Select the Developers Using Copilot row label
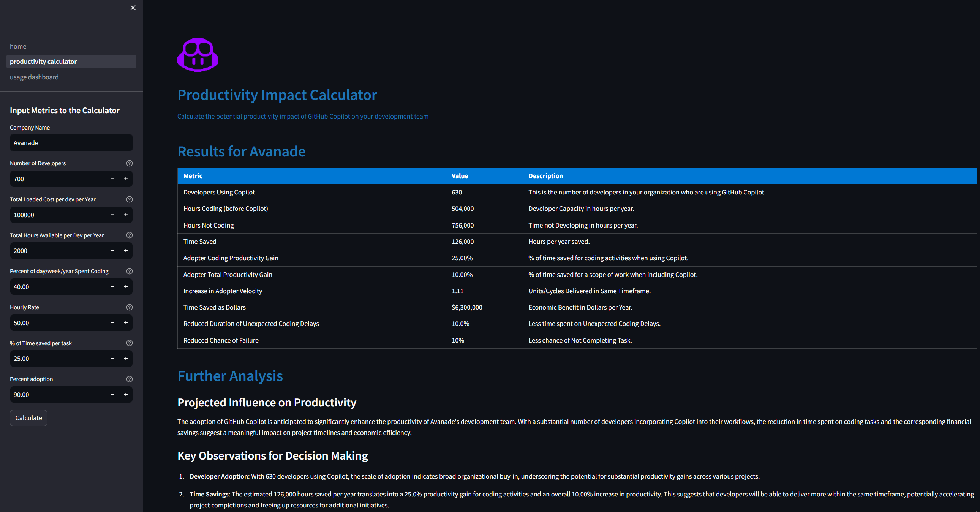980x512 pixels. 219,193
